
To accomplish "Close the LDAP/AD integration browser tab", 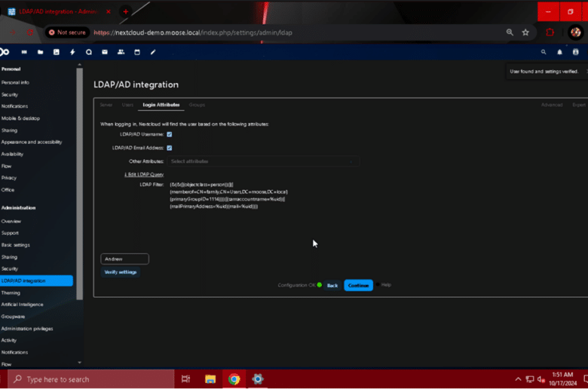I will pyautogui.click(x=109, y=11).
